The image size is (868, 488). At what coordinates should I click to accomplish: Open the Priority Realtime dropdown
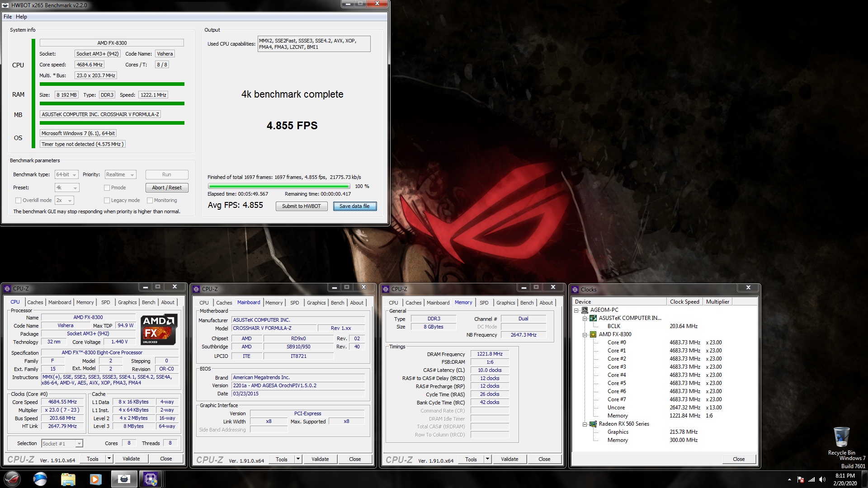tap(120, 174)
